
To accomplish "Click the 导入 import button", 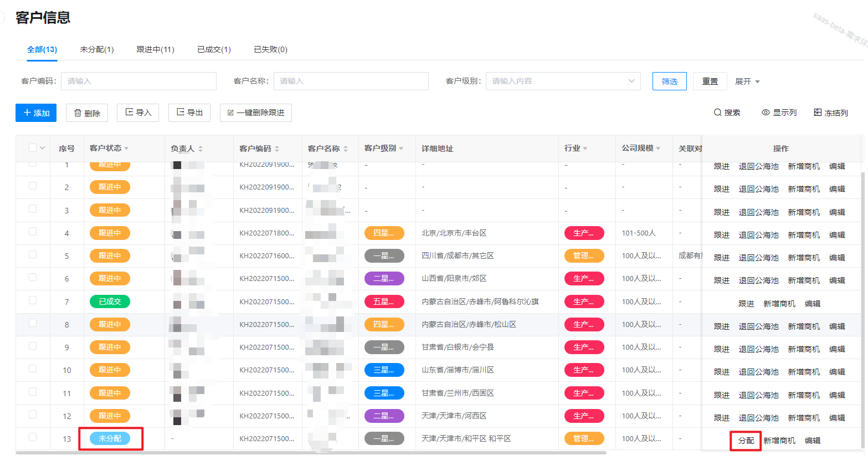I will click(138, 113).
